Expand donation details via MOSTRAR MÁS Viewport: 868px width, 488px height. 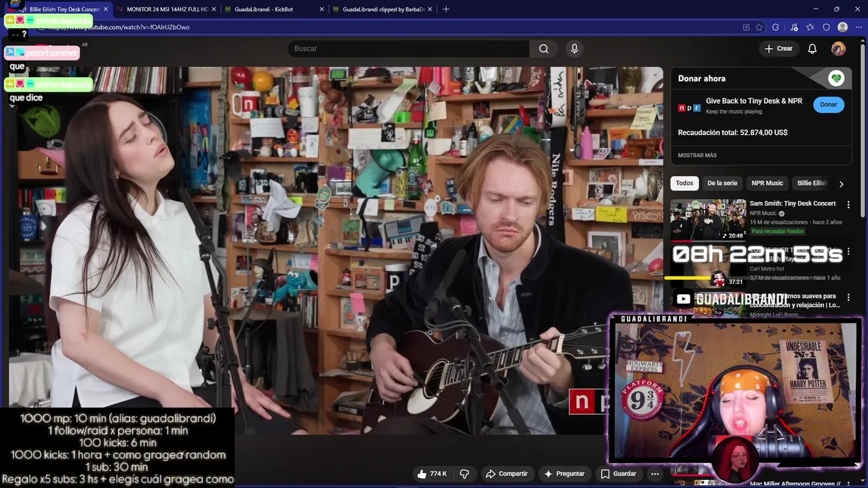coord(697,155)
